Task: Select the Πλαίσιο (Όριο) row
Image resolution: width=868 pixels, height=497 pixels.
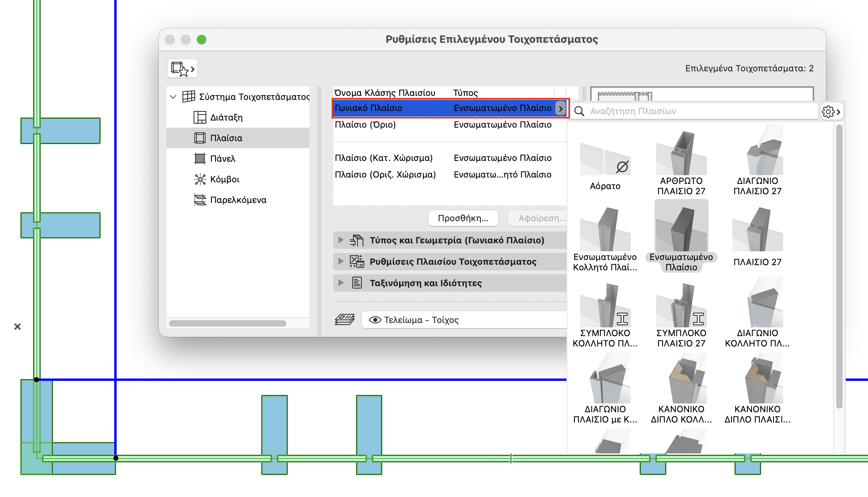Action: pos(397,125)
